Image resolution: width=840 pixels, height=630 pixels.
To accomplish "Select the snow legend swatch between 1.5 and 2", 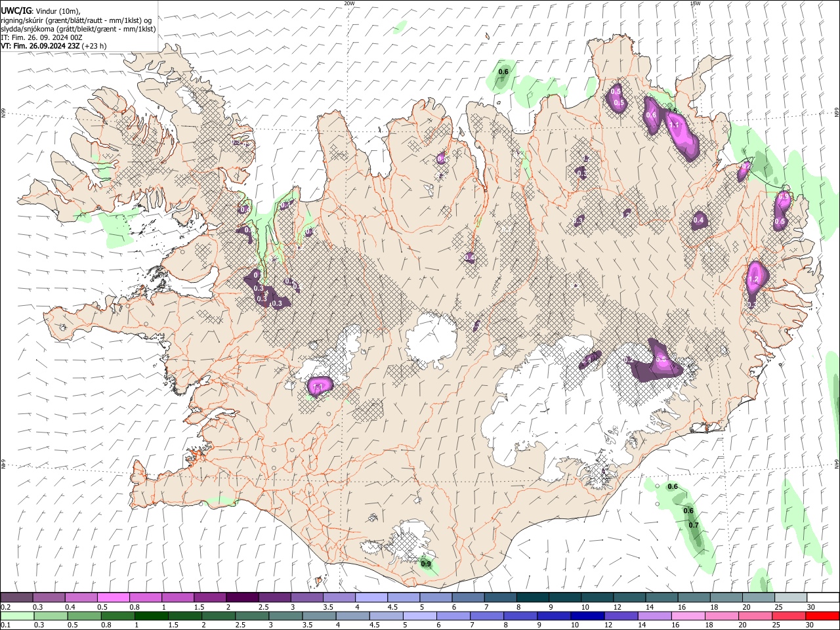I will coord(209,597).
